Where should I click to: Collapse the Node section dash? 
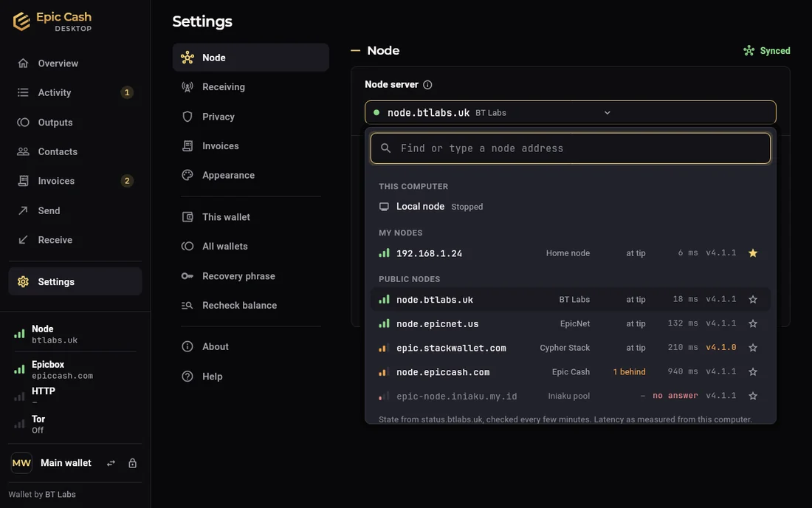[x=355, y=51]
